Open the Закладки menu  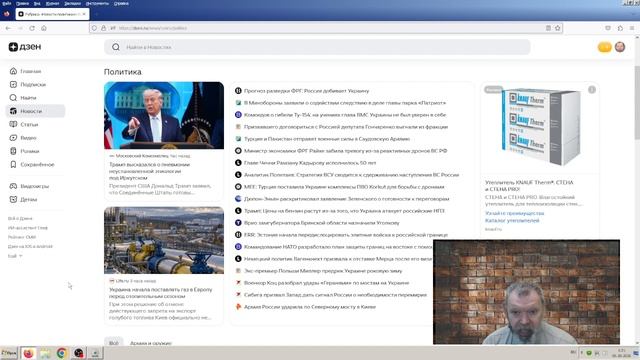[72, 3]
